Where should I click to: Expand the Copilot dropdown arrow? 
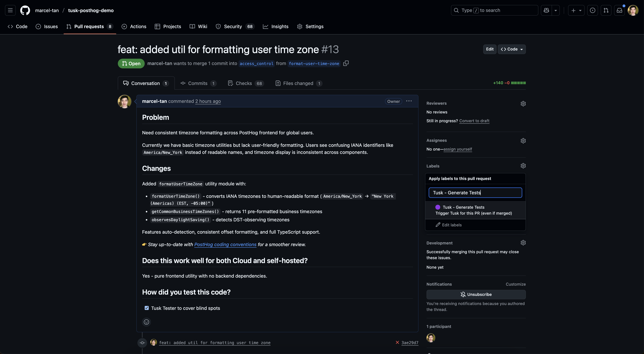tap(555, 10)
